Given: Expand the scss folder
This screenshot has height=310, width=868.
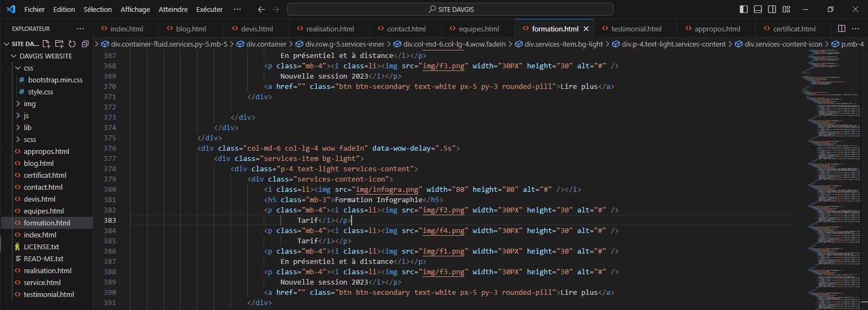Looking at the screenshot, I should pos(18,139).
